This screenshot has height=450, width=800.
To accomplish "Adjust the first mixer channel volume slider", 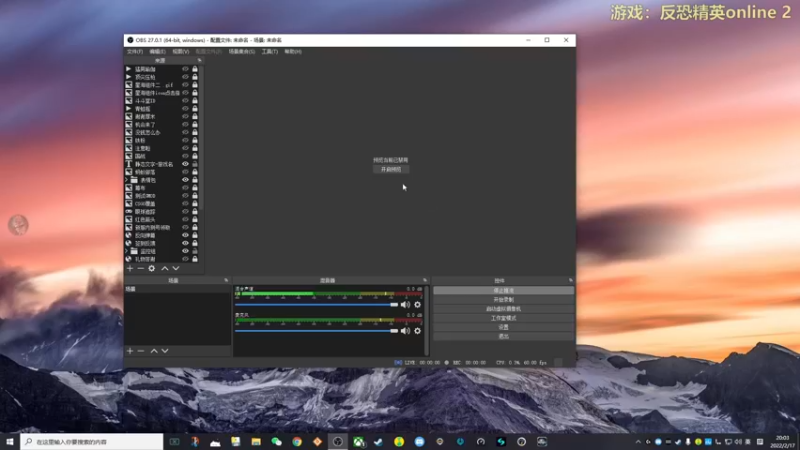I will pos(316,305).
